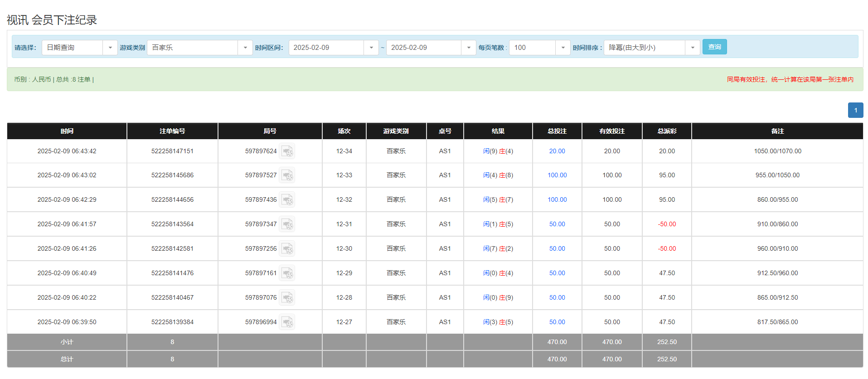Image resolution: width=868 pixels, height=379 pixels.
Task: Open the end date dropdown arrow
Action: [468, 48]
